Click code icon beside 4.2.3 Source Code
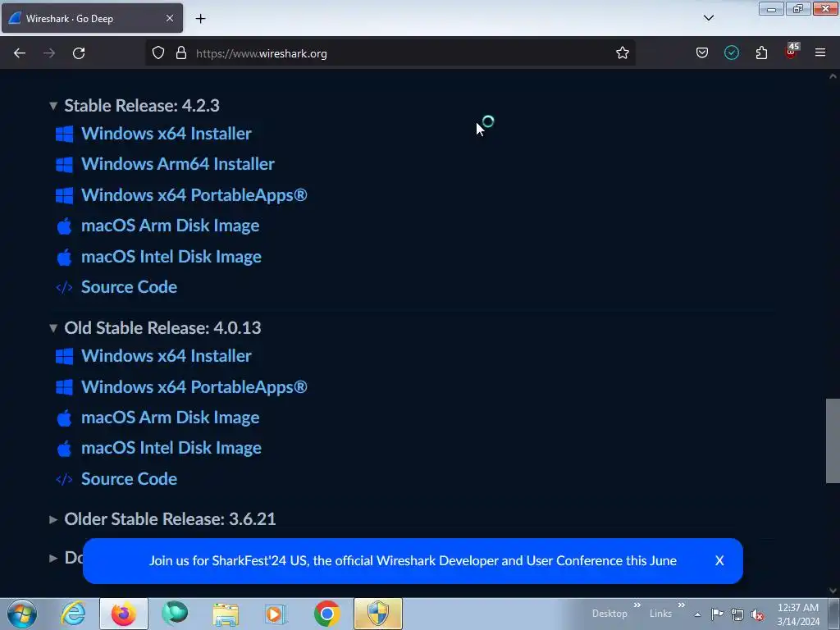The width and height of the screenshot is (840, 630). tap(64, 288)
